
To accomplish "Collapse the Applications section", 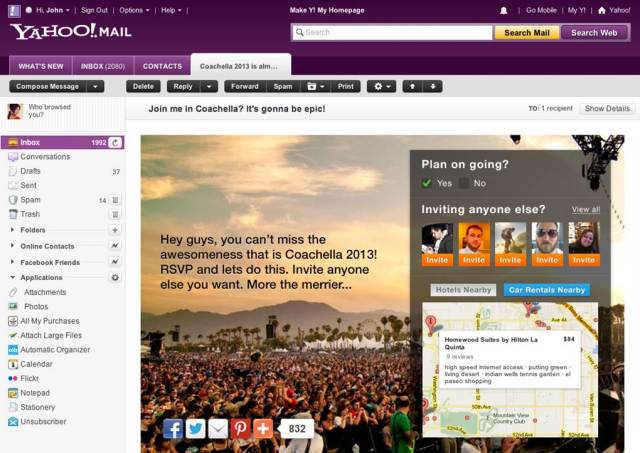I will (x=13, y=277).
